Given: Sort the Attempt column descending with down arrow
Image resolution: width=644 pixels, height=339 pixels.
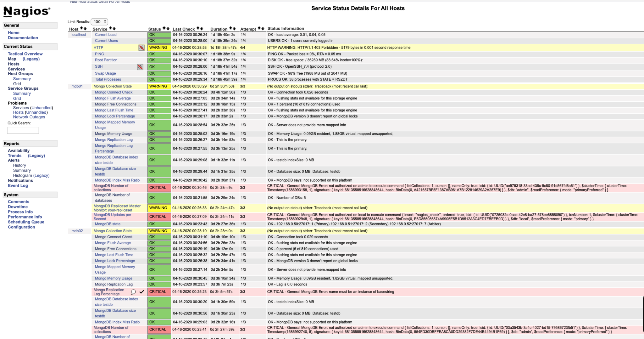Looking at the screenshot, I should click(263, 29).
